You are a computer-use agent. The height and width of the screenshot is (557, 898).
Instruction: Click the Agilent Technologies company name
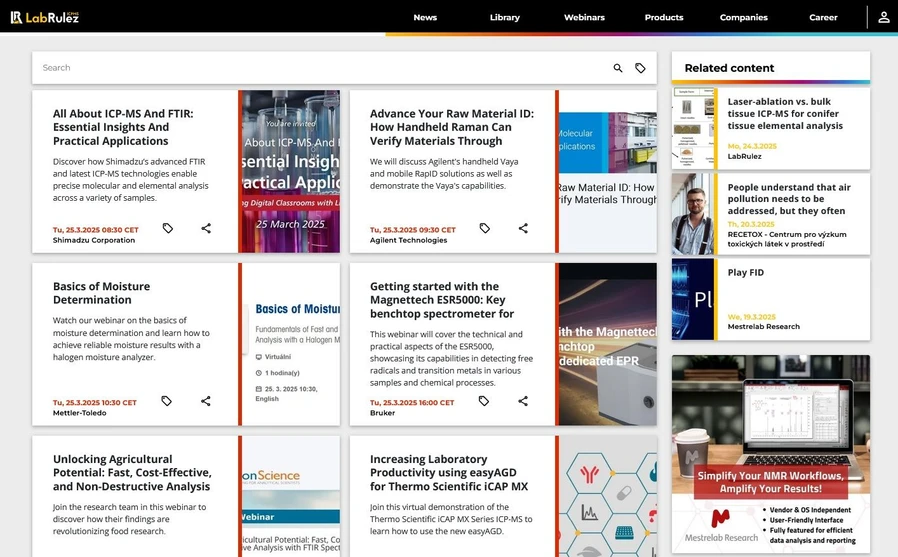408,240
